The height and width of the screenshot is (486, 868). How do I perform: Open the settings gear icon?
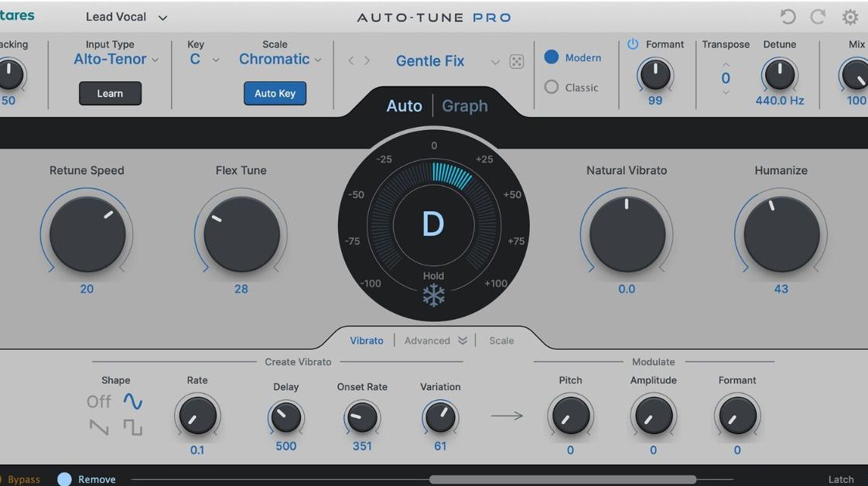(850, 17)
